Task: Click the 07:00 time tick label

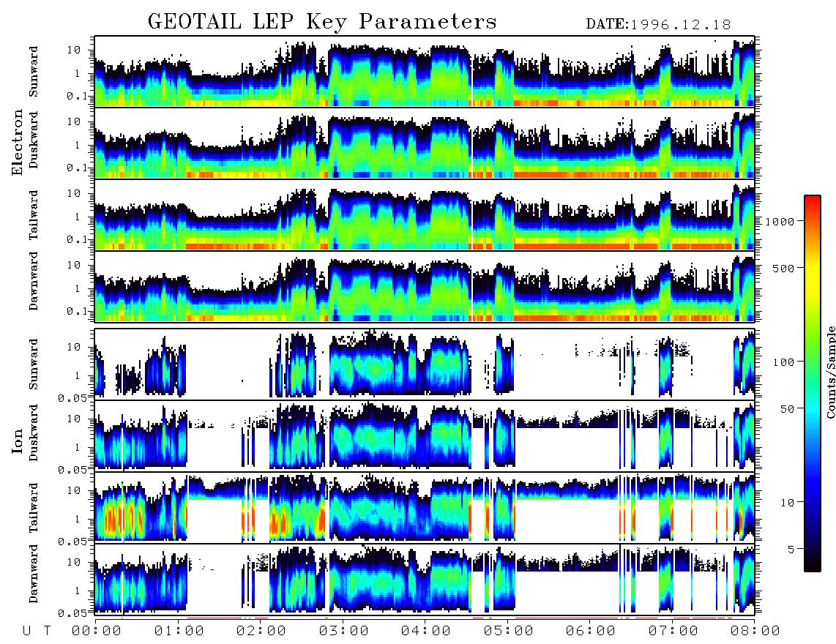Action: [x=673, y=632]
